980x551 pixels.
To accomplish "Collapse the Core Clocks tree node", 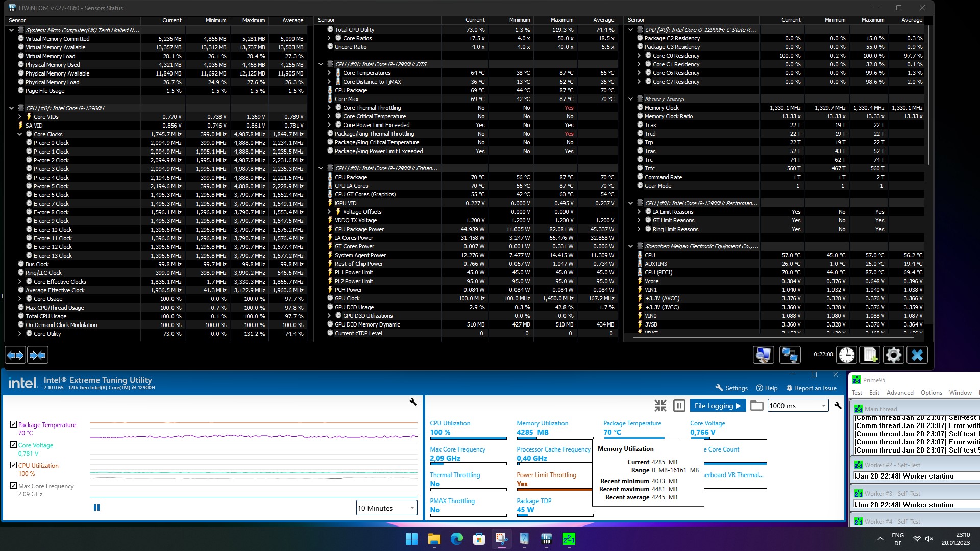I will (x=19, y=134).
